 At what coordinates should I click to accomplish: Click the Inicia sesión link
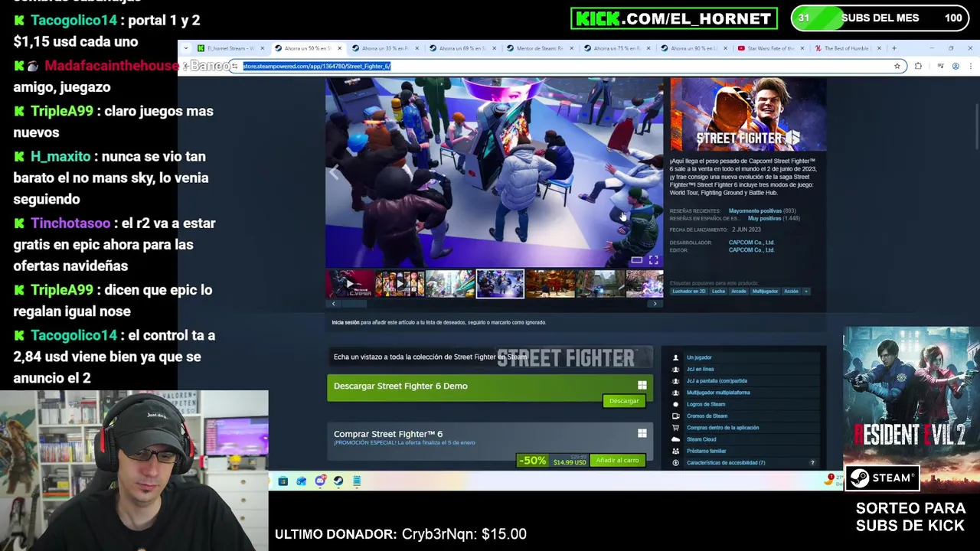pos(345,322)
